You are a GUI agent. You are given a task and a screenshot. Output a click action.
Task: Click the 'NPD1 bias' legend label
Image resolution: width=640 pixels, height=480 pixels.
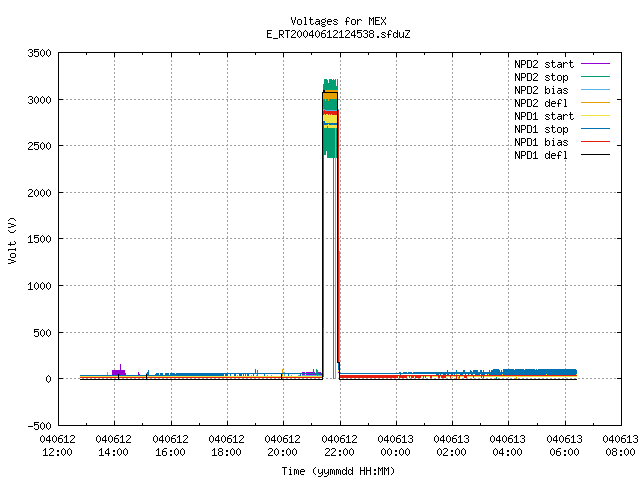[541, 142]
